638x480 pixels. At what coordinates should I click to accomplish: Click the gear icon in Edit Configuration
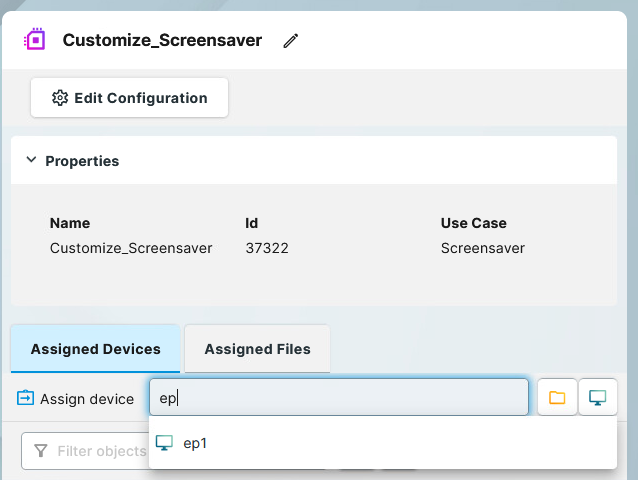[59, 98]
